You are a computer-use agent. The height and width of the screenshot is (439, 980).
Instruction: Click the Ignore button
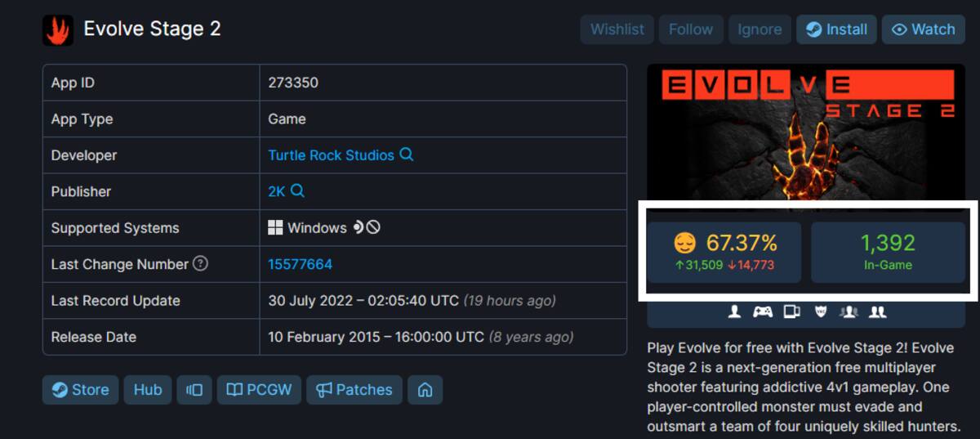(x=759, y=29)
